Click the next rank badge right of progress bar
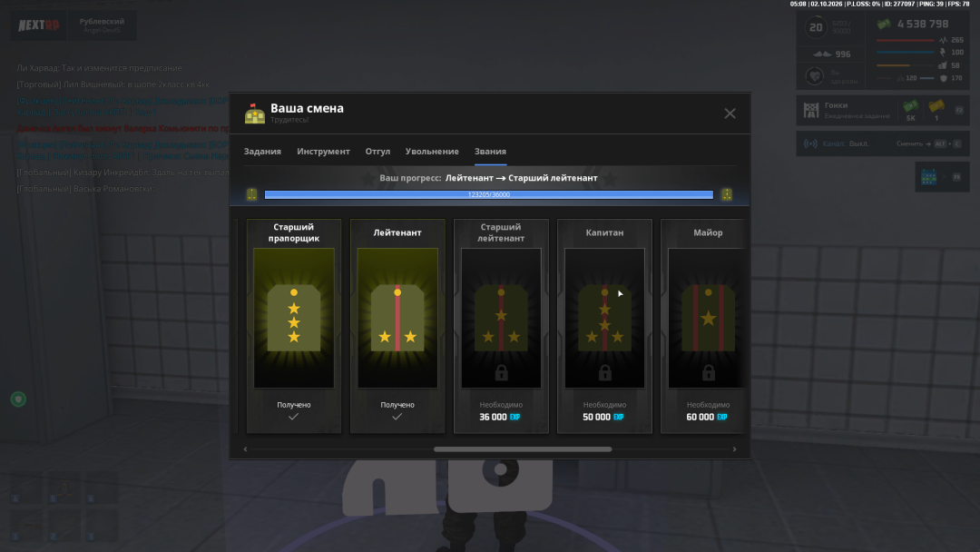 pos(726,194)
